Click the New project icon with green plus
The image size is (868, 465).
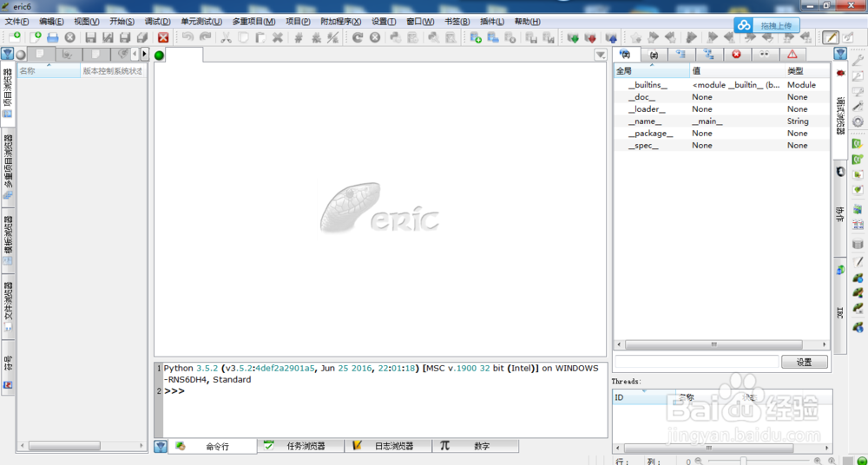tap(476, 37)
